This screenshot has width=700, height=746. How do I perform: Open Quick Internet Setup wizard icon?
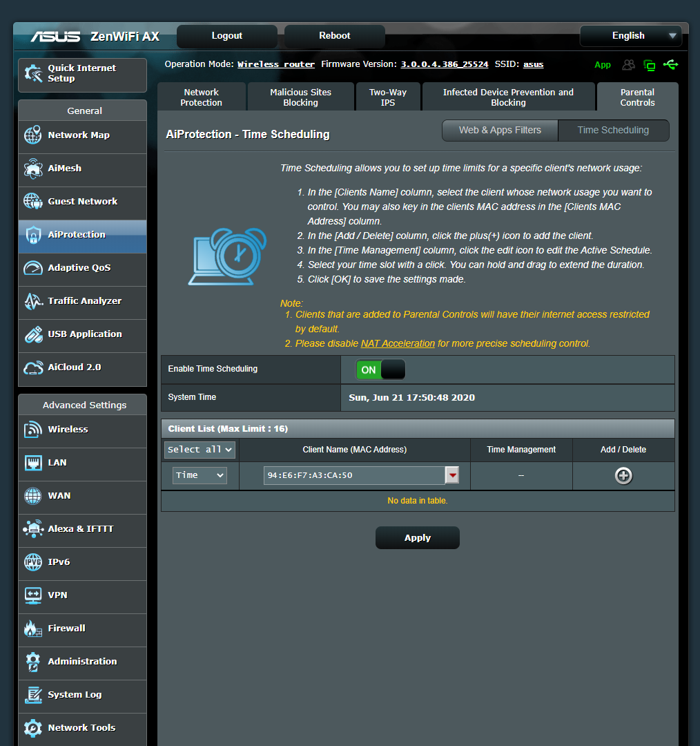(x=33, y=73)
